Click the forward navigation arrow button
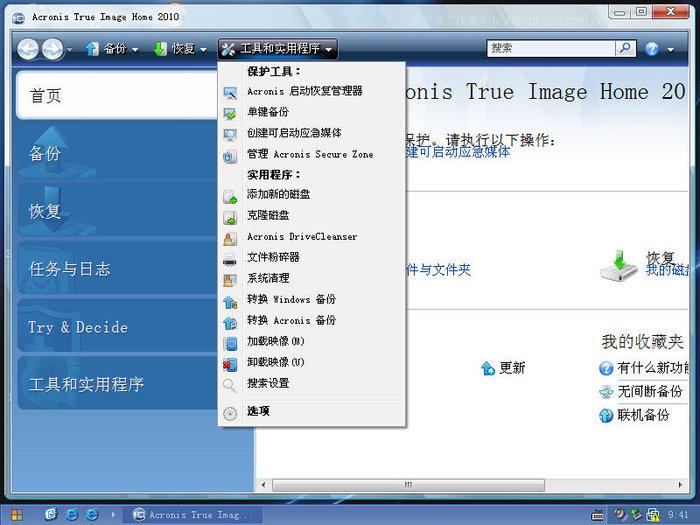This screenshot has width=700, height=525. click(52, 49)
